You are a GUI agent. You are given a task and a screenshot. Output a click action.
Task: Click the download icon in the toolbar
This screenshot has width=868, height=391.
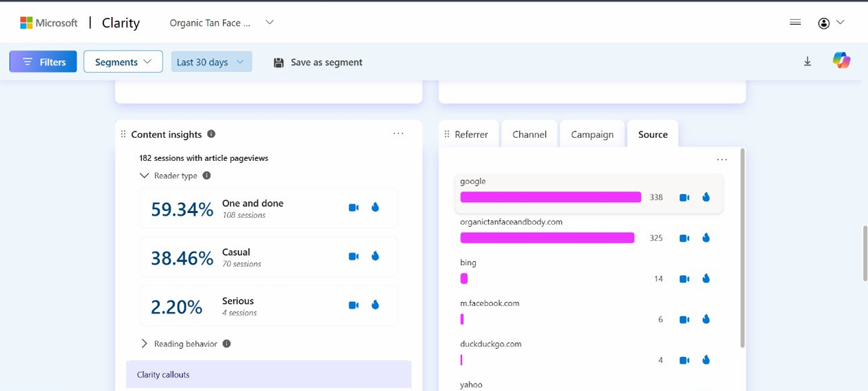click(x=808, y=62)
